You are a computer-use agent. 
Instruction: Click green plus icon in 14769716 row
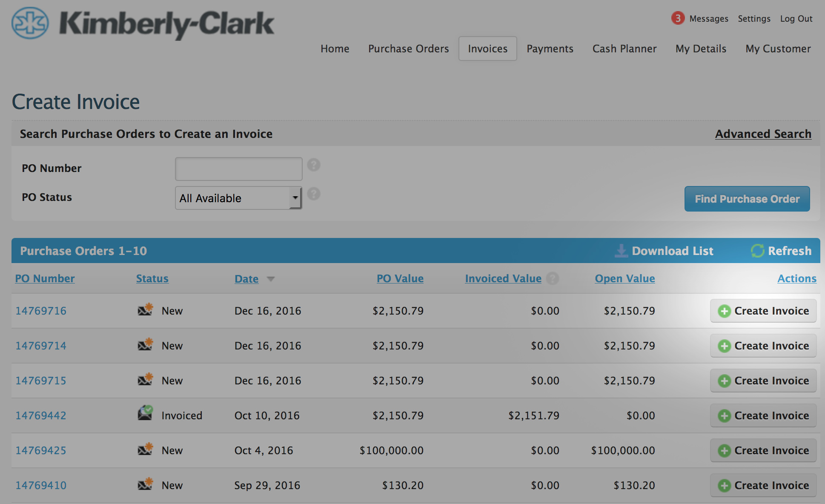coord(724,311)
